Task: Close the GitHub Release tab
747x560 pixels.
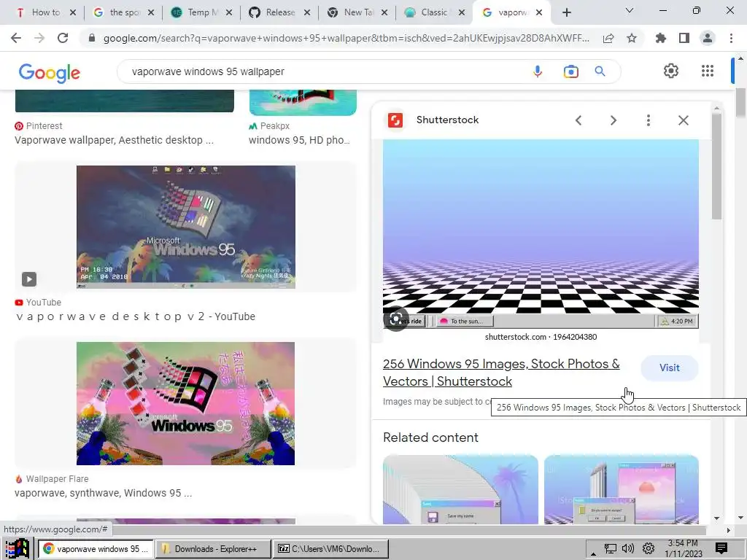Action: pos(307,13)
